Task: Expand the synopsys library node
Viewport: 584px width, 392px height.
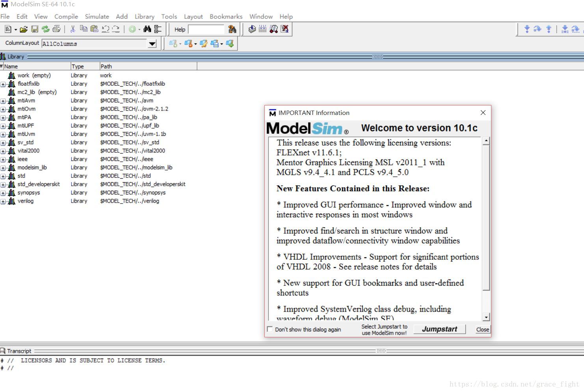Action: click(3, 193)
